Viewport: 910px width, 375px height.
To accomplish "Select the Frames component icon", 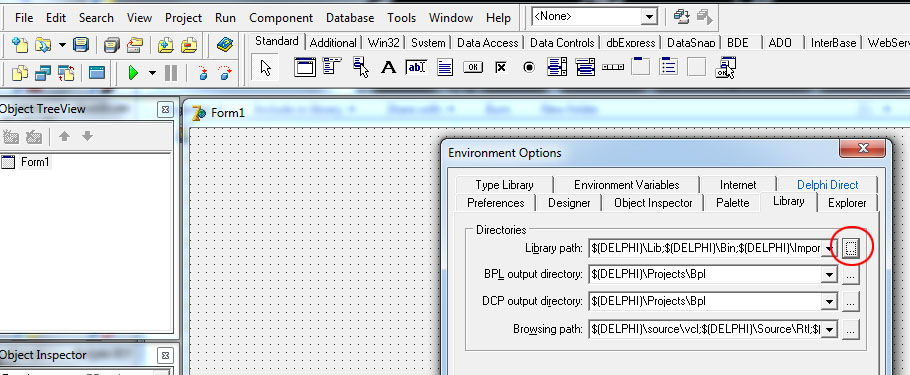I will tap(305, 67).
